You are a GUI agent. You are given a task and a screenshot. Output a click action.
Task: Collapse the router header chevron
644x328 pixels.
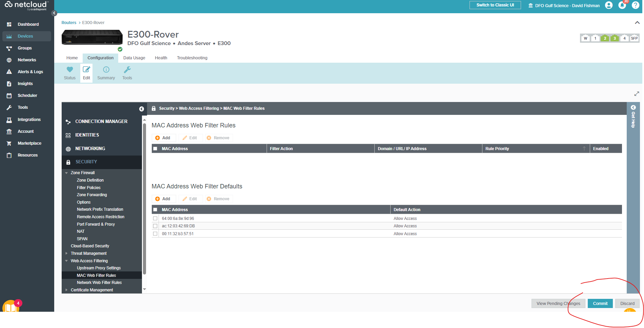[637, 23]
